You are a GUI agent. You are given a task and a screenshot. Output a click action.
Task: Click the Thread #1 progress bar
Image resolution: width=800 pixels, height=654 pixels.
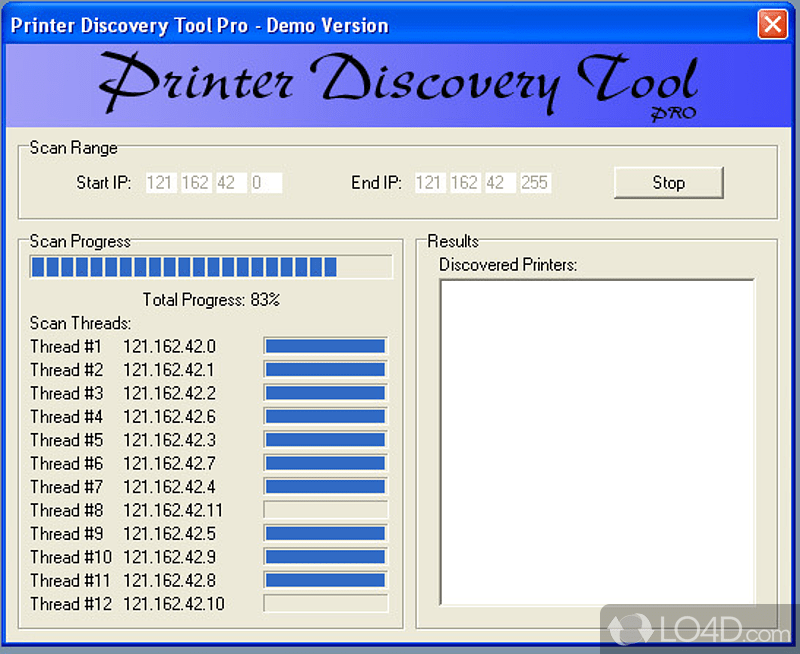click(324, 345)
